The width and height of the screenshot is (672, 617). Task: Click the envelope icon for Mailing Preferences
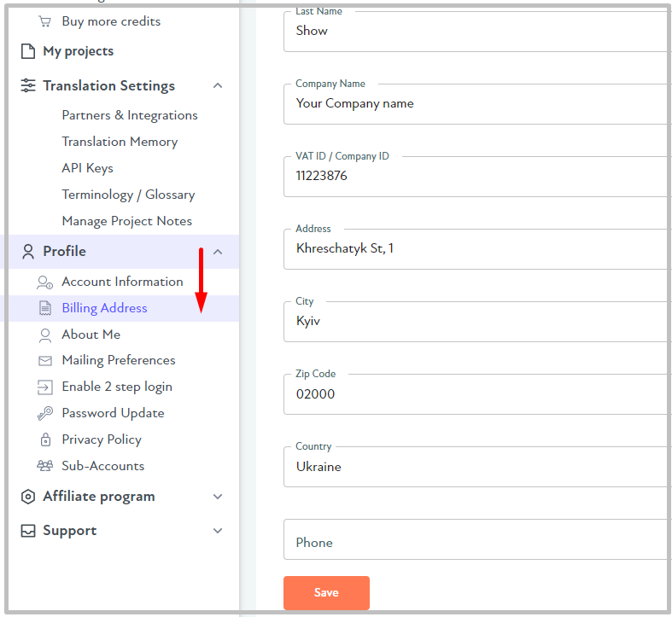coord(45,361)
